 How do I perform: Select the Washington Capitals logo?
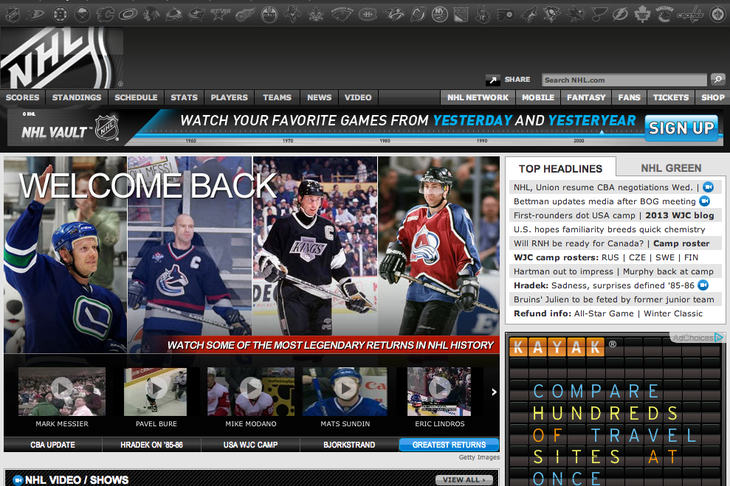click(x=690, y=15)
